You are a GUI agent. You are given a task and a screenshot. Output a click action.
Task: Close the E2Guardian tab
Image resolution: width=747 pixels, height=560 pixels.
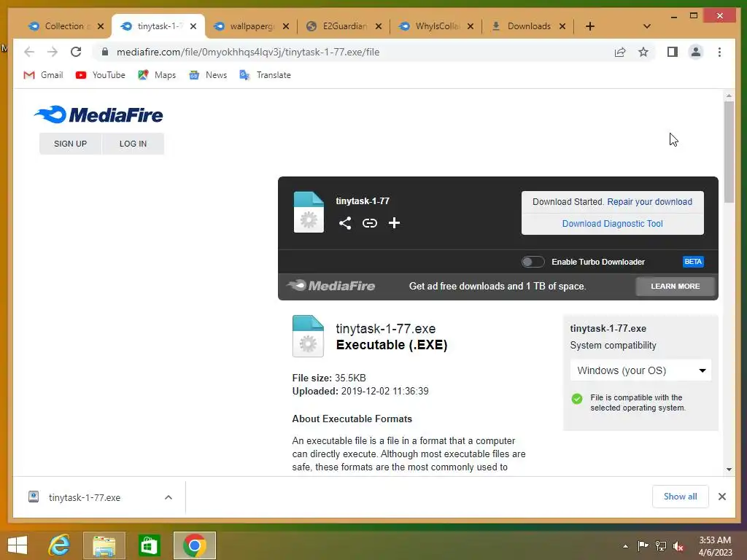379,26
